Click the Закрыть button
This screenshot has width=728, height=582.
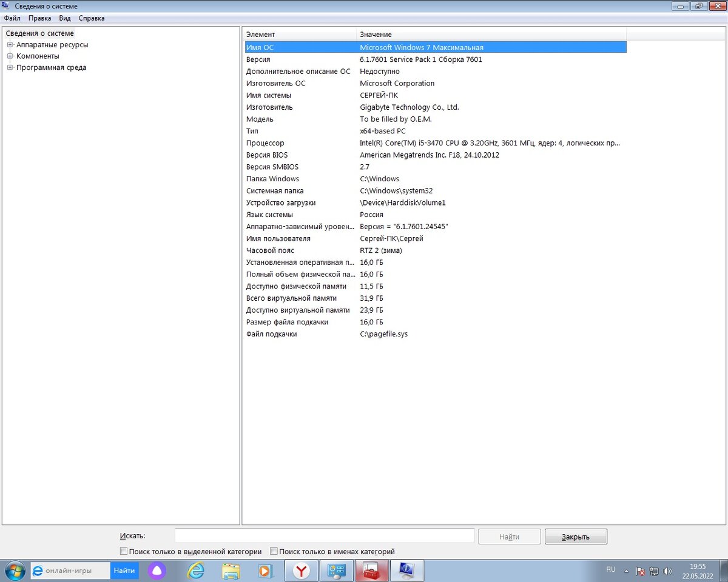576,537
